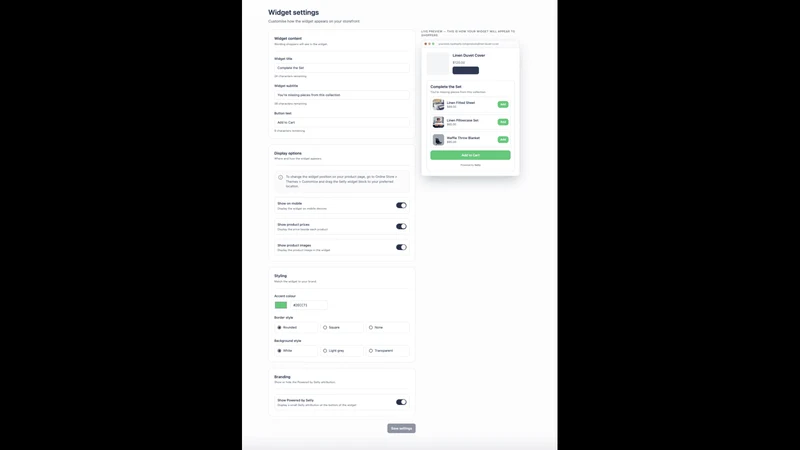This screenshot has width=800, height=450.
Task: Click the Waffle Throw Blanket product thumbnail
Action: (x=438, y=139)
